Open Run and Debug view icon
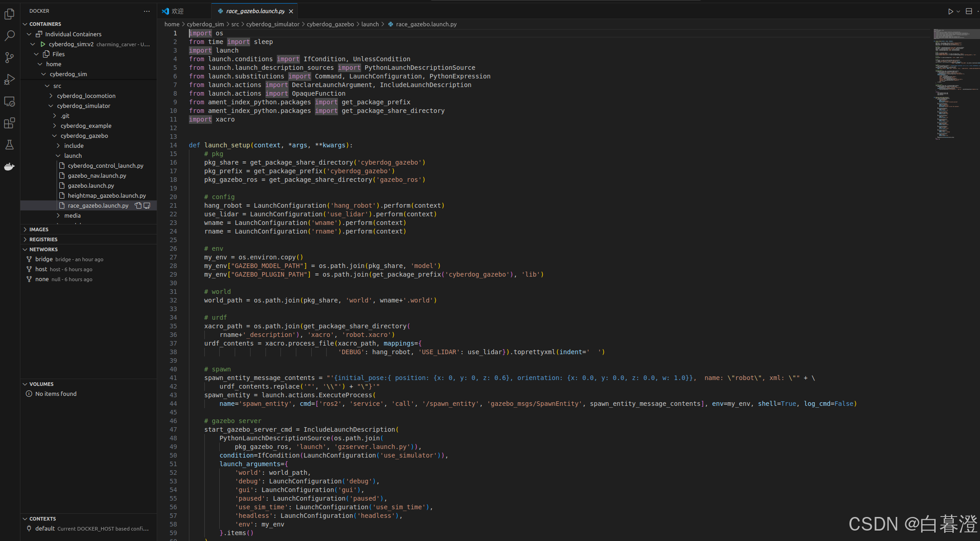The height and width of the screenshot is (541, 980). click(x=10, y=79)
